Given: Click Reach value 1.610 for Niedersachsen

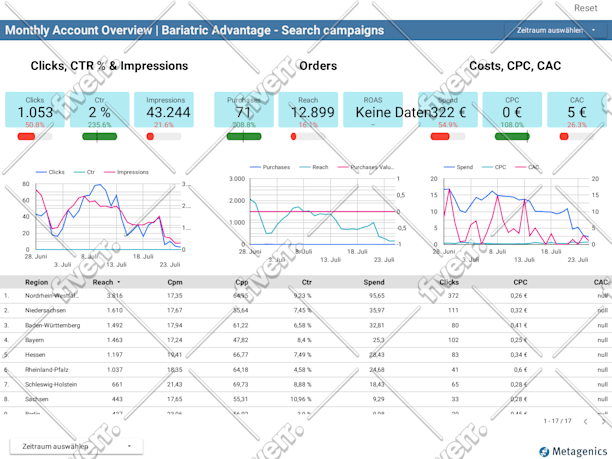Looking at the screenshot, I should pyautogui.click(x=115, y=310).
